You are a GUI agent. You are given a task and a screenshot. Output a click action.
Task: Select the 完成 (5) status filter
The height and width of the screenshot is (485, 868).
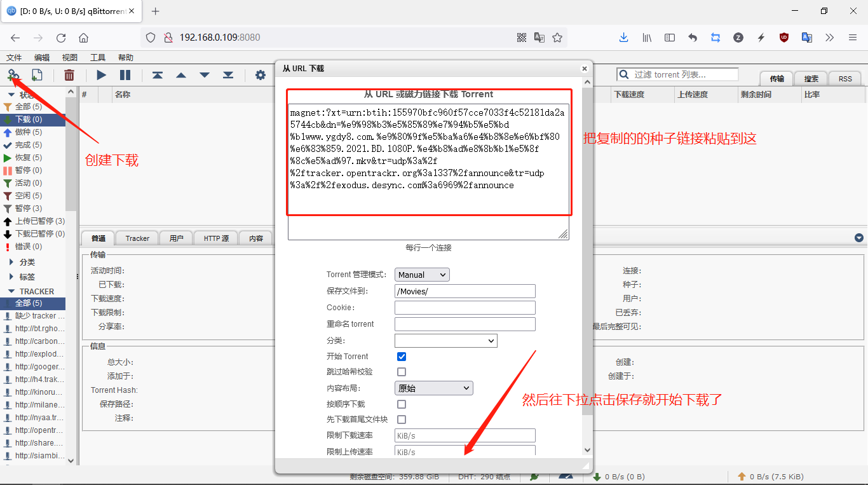coord(33,145)
